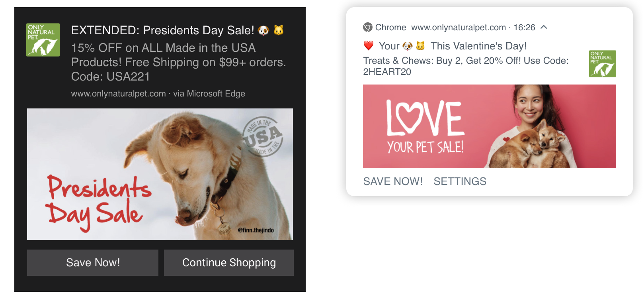Click the dog emoji in the Presidents Day title
The image size is (644, 299).
pyautogui.click(x=263, y=31)
